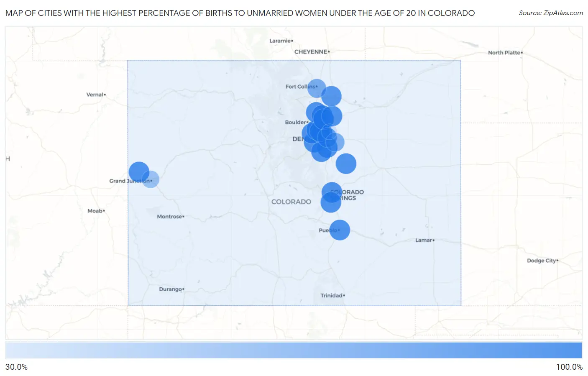
Task: Click the color gradient legend bar
Action: (294, 350)
